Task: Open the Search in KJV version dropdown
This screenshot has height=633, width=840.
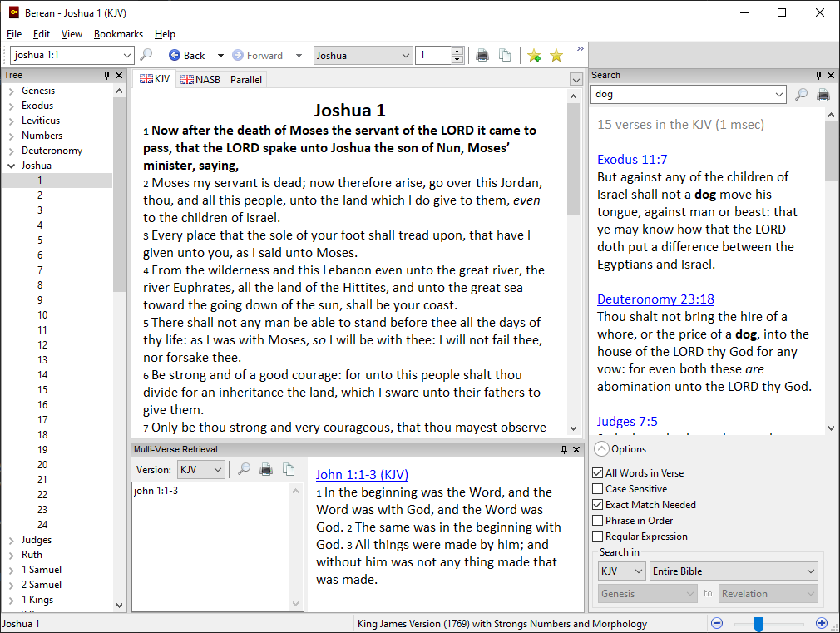Action: (621, 571)
